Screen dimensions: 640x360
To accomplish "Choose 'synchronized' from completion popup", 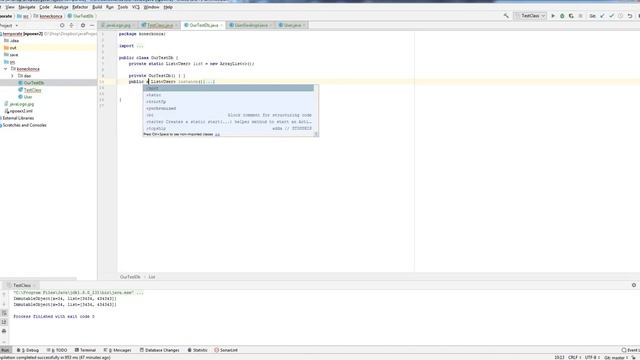I will (228, 109).
